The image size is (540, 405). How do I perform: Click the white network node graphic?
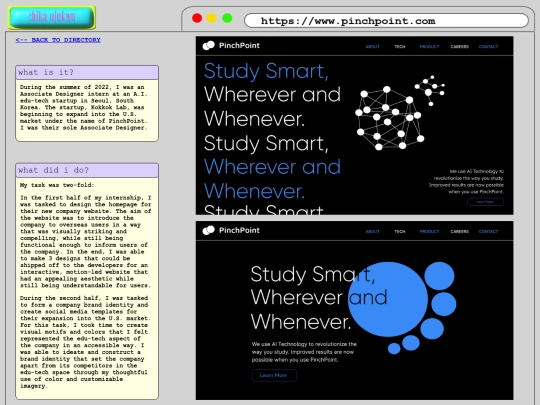pos(399,114)
